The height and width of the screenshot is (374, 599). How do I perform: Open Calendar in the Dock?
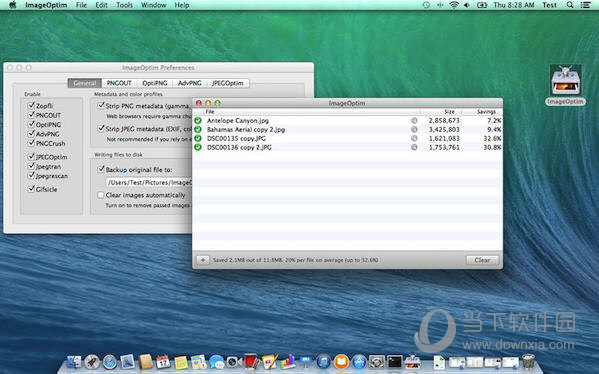click(163, 361)
